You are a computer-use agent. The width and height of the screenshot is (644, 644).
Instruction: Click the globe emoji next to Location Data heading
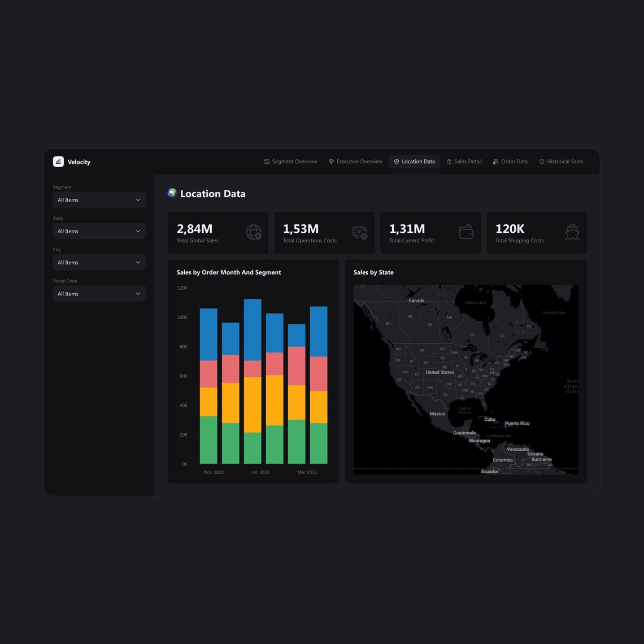[171, 193]
